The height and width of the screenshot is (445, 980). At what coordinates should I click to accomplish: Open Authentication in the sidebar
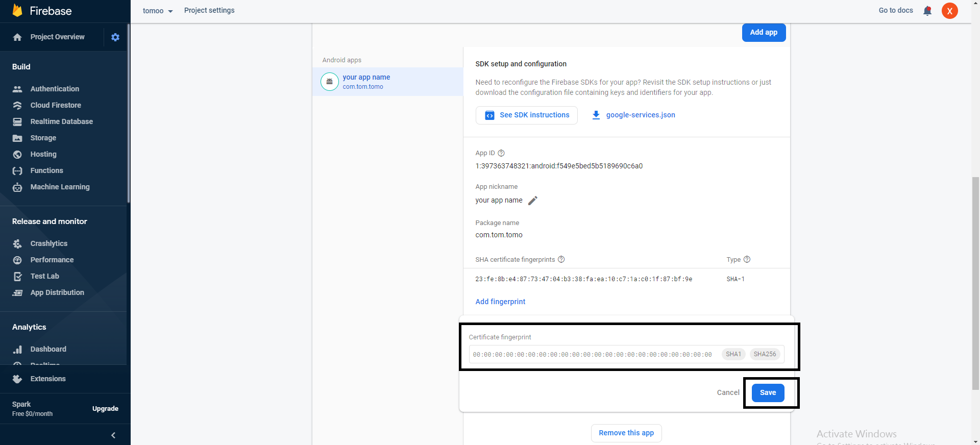[55, 89]
